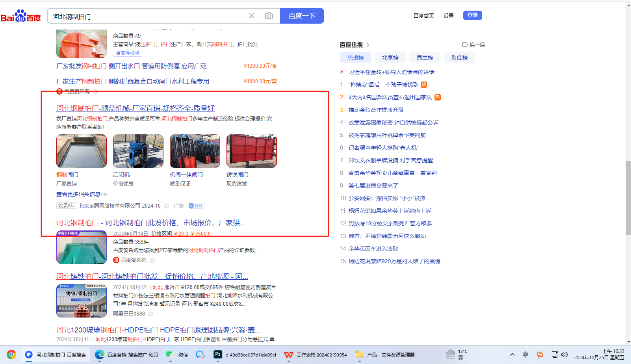
Task: Open the Edge 百度营销 taskbar window
Action: (126, 355)
